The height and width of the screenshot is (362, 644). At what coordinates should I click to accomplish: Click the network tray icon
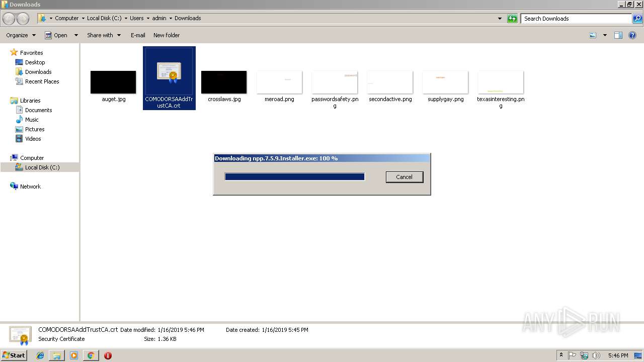tap(584, 355)
